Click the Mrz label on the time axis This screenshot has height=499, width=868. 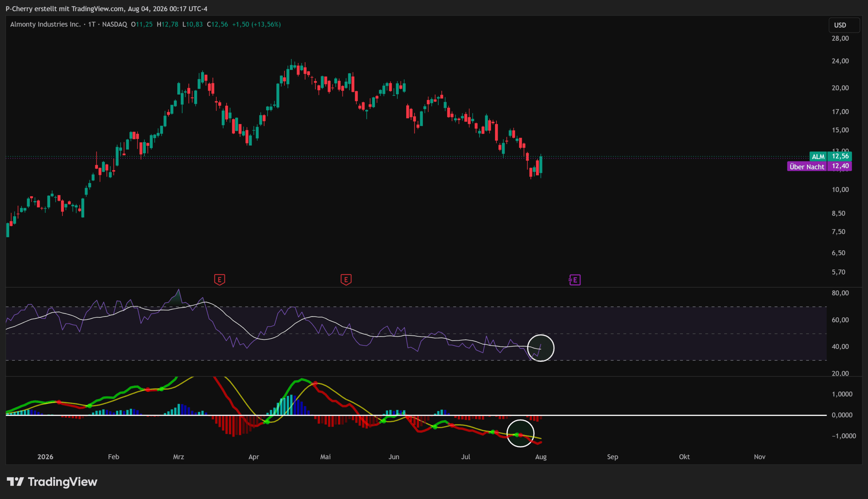(x=179, y=457)
